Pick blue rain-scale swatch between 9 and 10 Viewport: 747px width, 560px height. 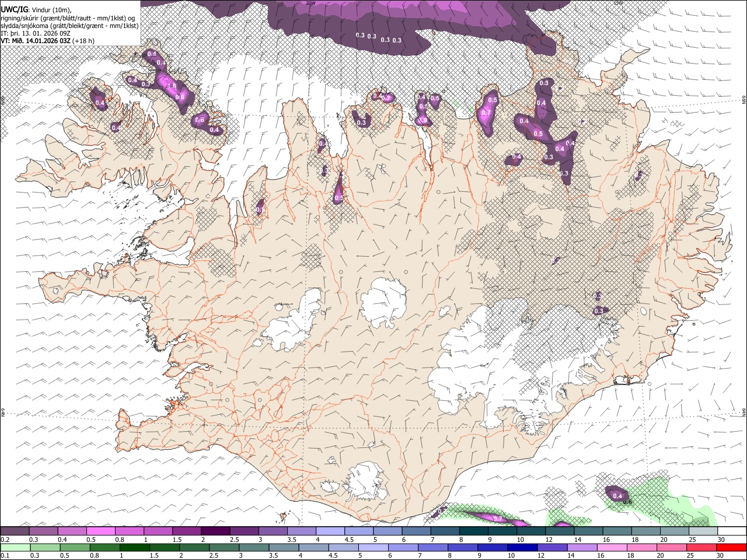tap(493, 547)
